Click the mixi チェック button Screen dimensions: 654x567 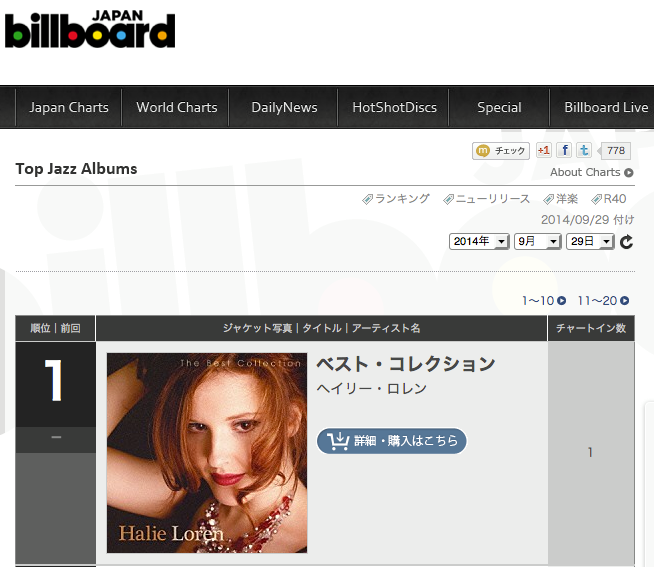(501, 151)
